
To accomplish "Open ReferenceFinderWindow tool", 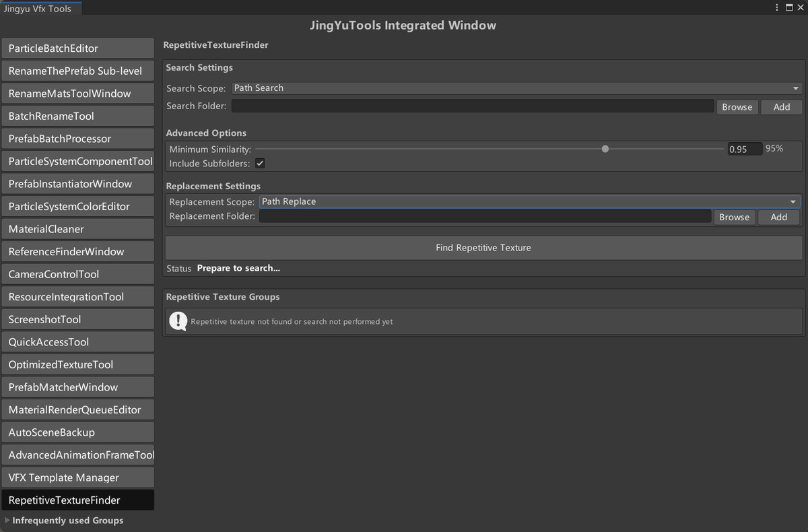I will pyautogui.click(x=77, y=252).
